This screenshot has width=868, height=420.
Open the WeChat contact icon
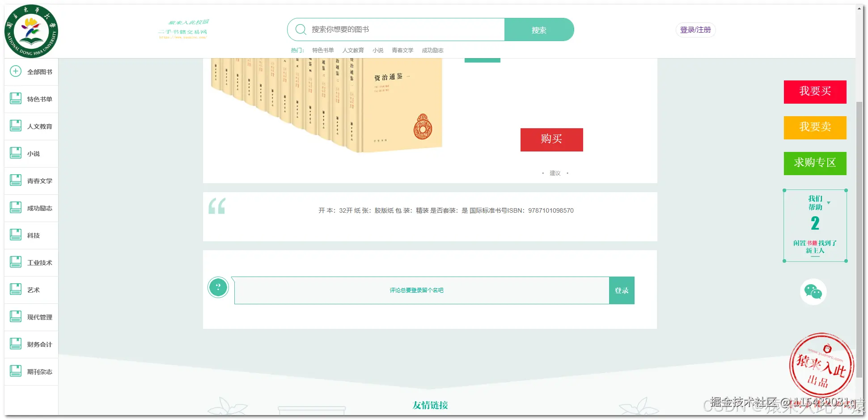point(813,291)
